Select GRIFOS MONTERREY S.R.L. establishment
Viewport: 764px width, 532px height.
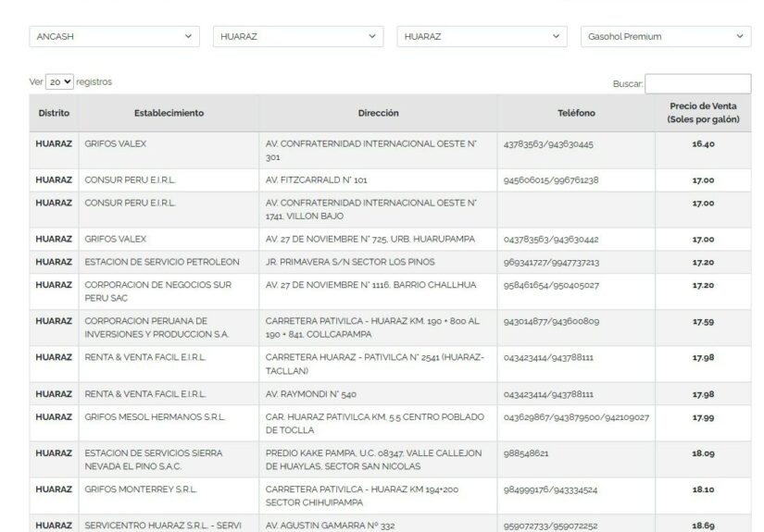coord(141,489)
